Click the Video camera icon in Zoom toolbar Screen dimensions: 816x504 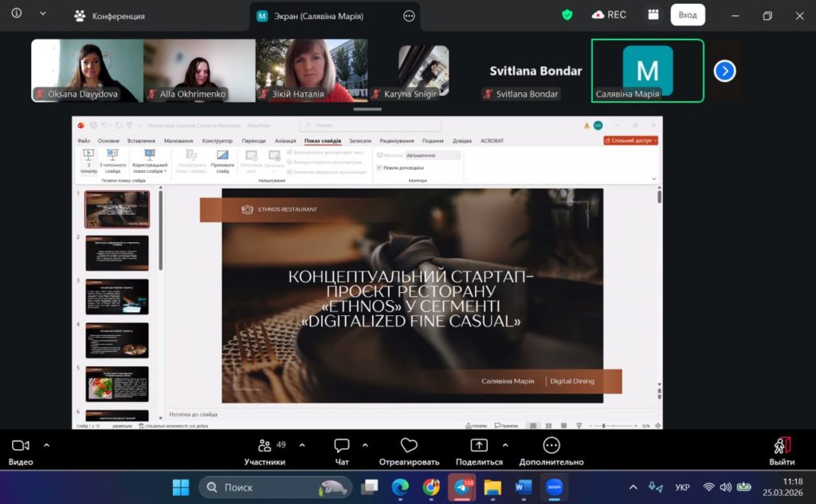pos(21,446)
